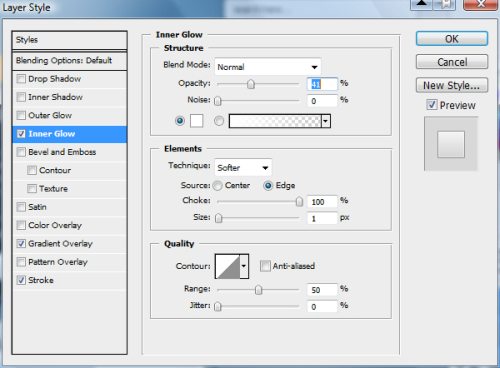Click the glow gradient preview bar
Image resolution: width=500 pixels, height=368 pixels.
pos(275,121)
